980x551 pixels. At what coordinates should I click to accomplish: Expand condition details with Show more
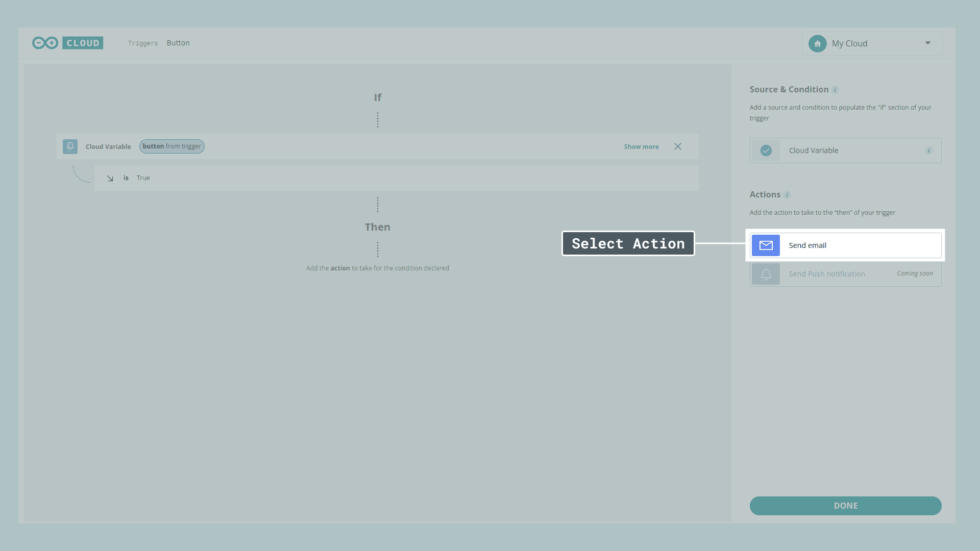(641, 146)
